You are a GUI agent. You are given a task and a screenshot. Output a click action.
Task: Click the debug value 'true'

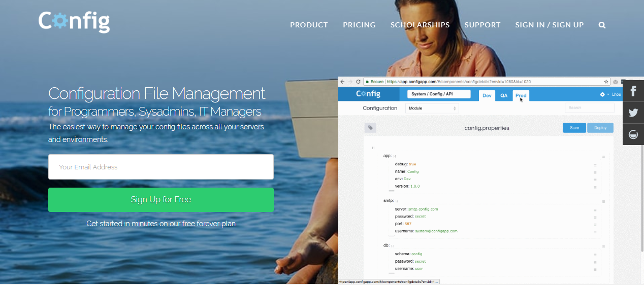(412, 164)
